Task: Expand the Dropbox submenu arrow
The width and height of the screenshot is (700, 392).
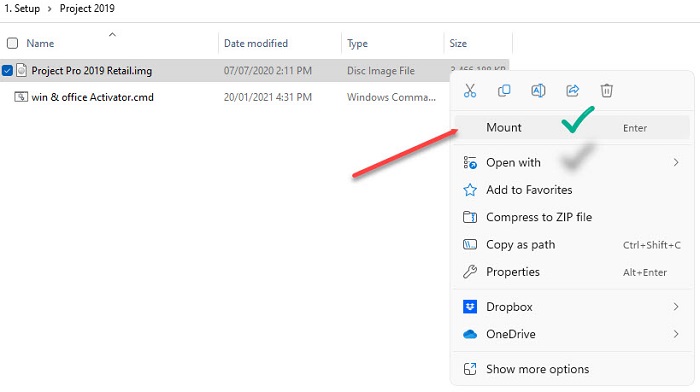Action: [676, 307]
